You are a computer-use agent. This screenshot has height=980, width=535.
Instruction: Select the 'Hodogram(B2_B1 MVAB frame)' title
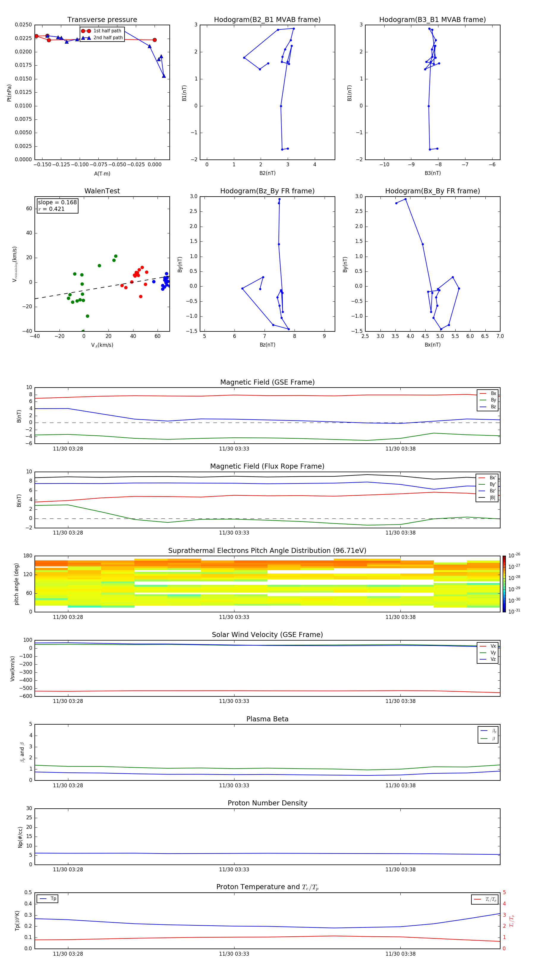coord(267,20)
